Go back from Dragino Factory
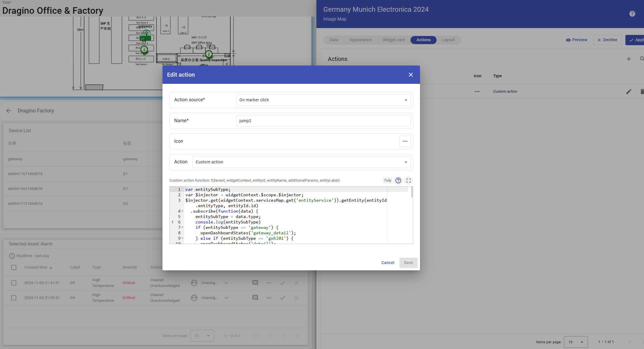This screenshot has height=349, width=644. coord(9,111)
